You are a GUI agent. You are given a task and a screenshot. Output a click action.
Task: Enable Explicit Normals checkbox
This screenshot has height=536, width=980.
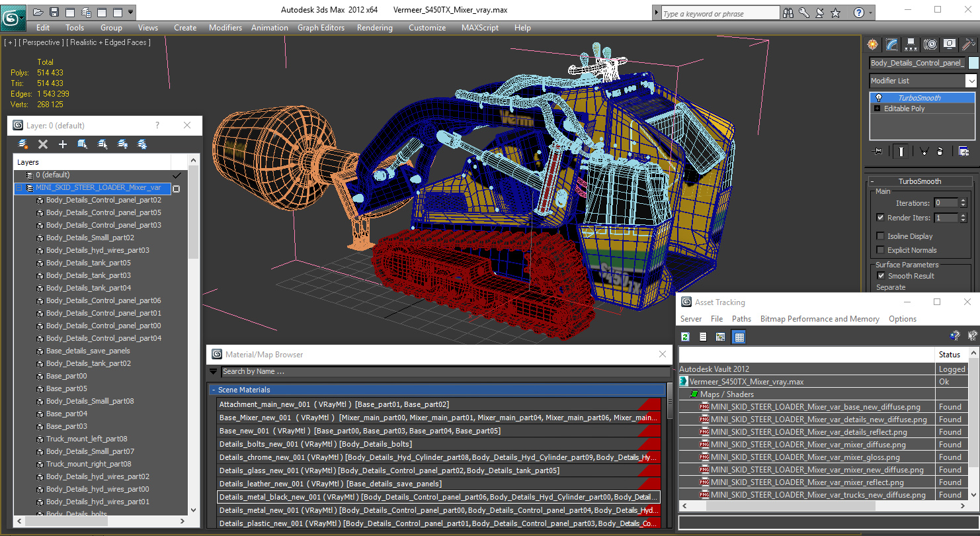coord(880,250)
